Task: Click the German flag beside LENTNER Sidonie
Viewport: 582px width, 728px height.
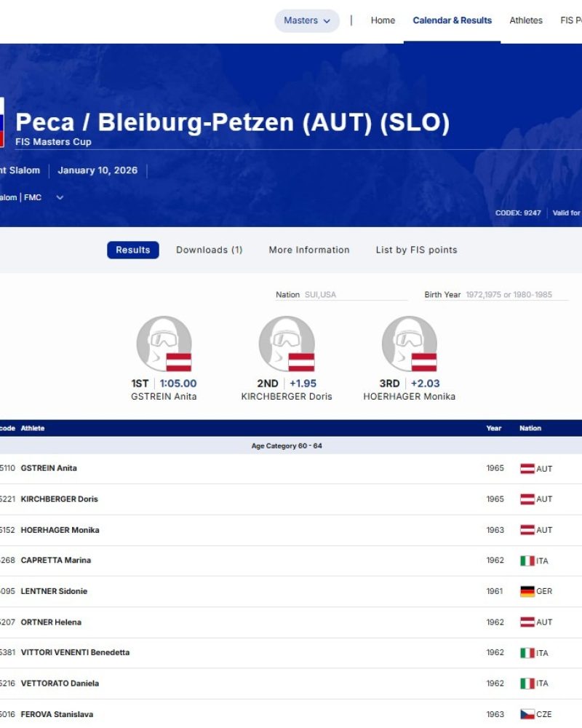Action: pos(526,591)
